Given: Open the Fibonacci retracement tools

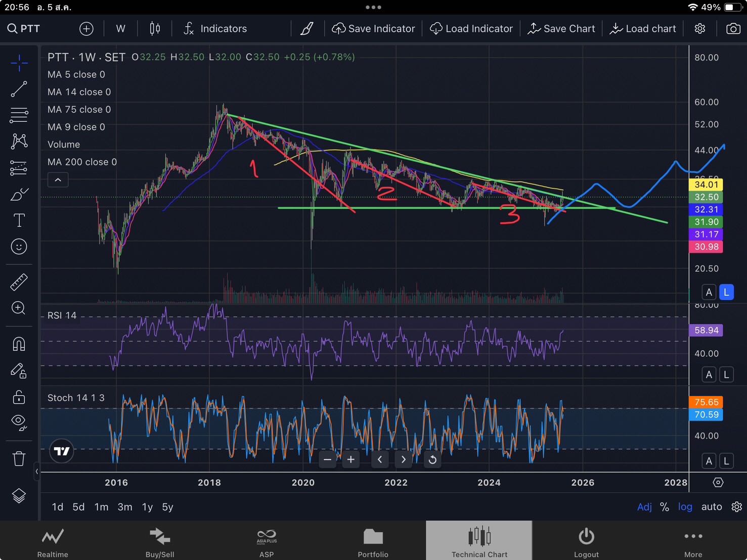Looking at the screenshot, I should 19,115.
